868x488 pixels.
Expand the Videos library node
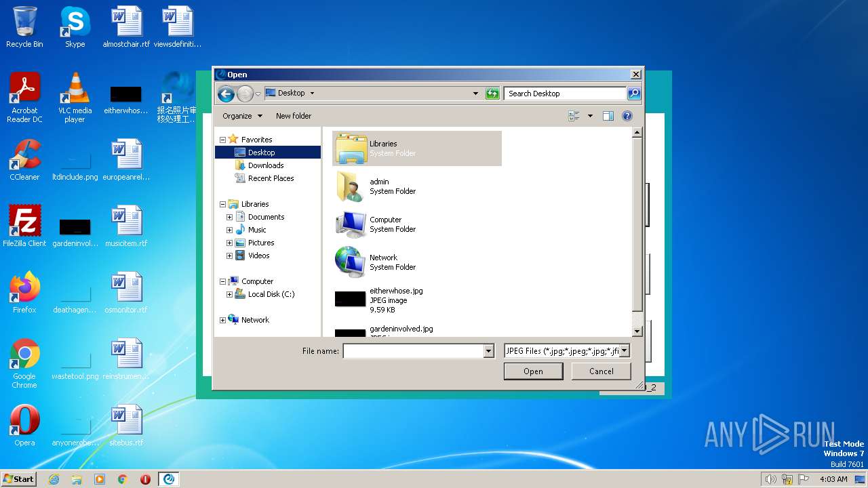[x=229, y=256]
